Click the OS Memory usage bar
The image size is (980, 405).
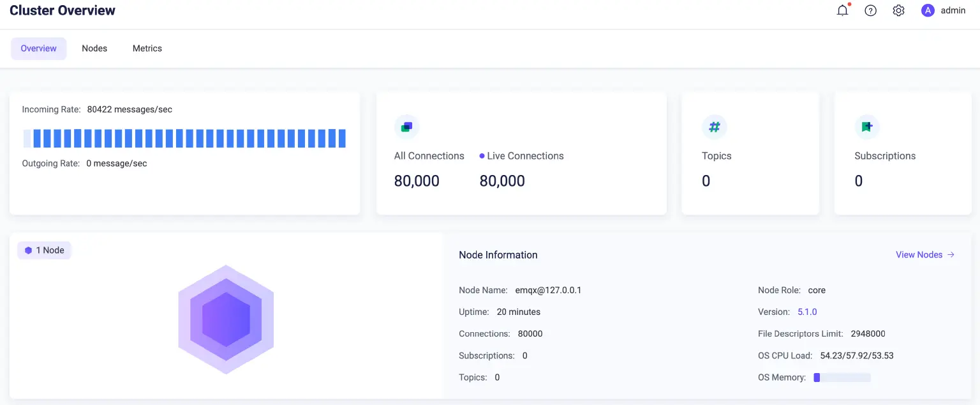842,377
